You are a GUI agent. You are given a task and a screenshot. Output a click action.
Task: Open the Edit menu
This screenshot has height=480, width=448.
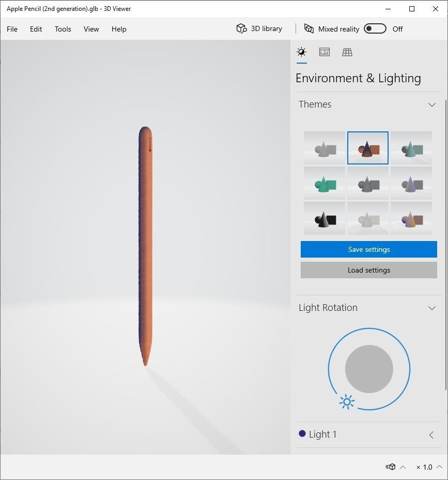tap(36, 29)
